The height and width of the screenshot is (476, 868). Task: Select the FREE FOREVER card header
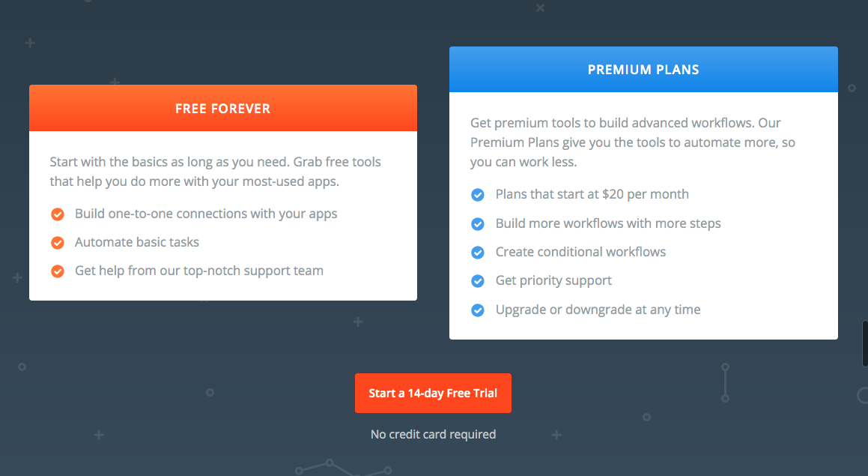coord(223,108)
